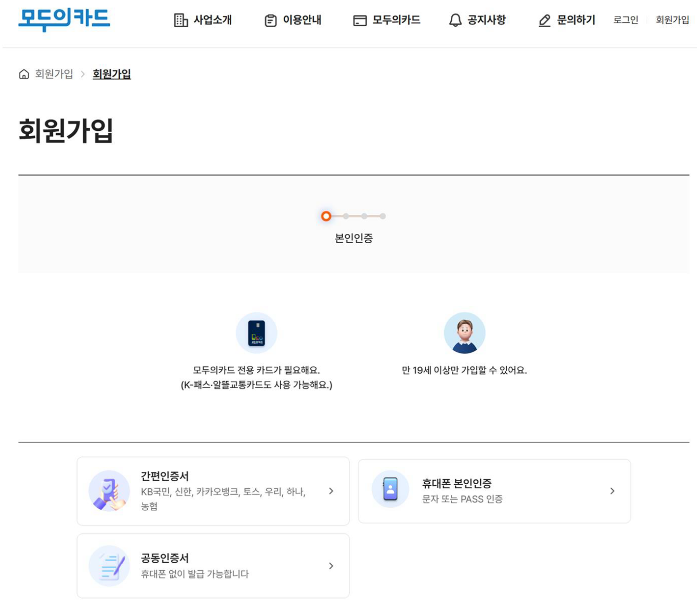Click the smartphone icon for 휴대폰 본인인증

[390, 489]
